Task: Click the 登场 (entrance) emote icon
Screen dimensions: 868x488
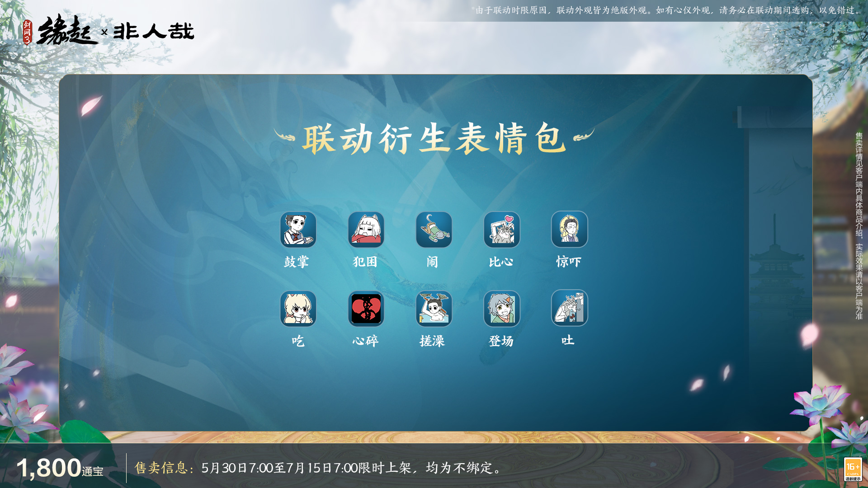Action: [x=501, y=308]
